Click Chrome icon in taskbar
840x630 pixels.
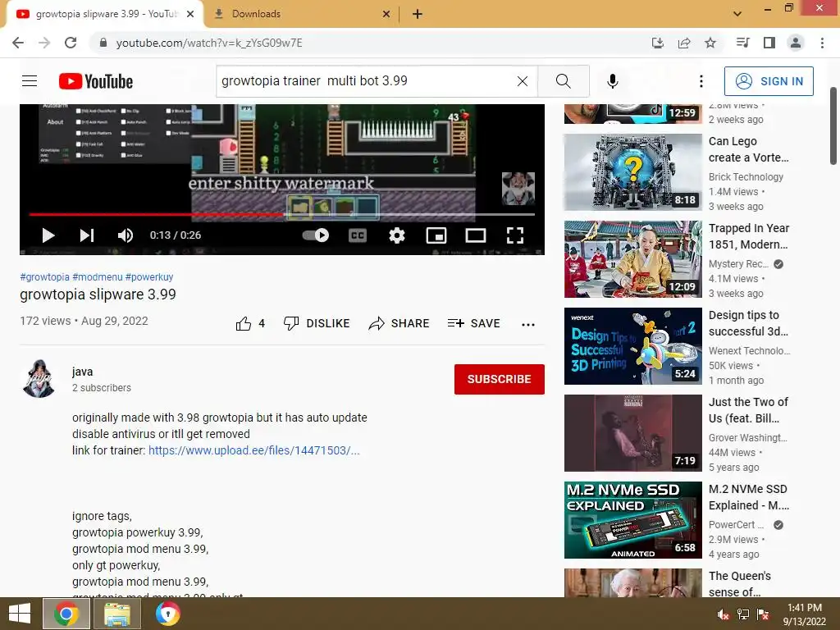pyautogui.click(x=66, y=614)
